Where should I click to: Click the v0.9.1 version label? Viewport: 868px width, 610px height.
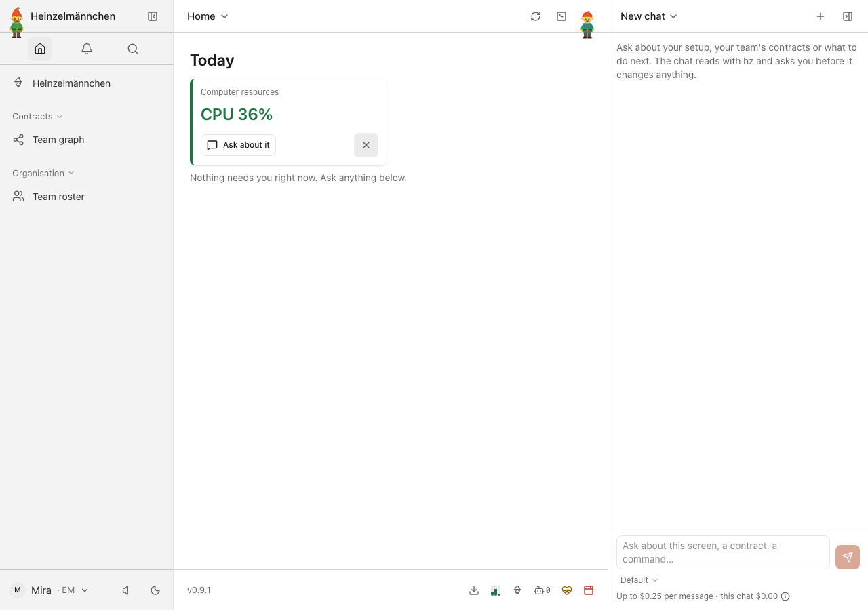(x=199, y=590)
